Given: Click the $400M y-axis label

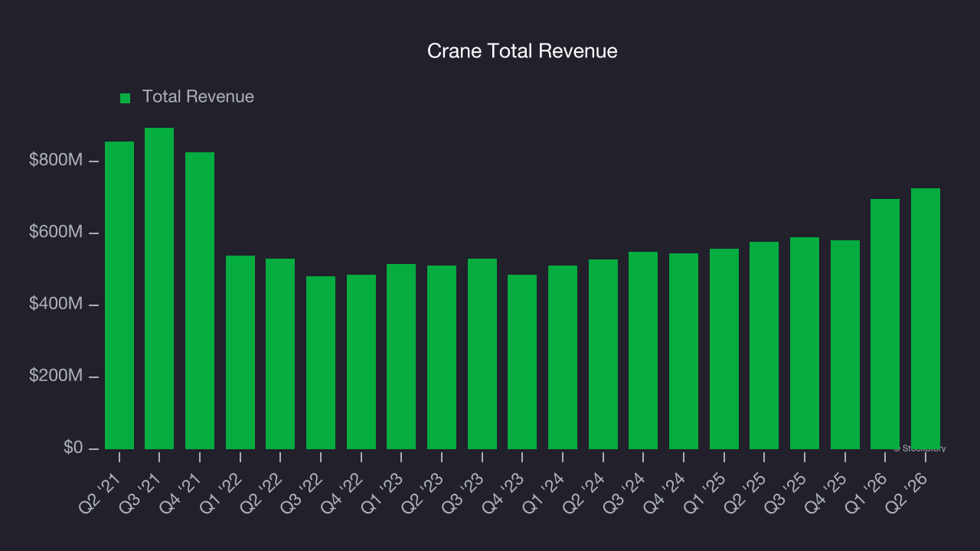Looking at the screenshot, I should (x=56, y=304).
